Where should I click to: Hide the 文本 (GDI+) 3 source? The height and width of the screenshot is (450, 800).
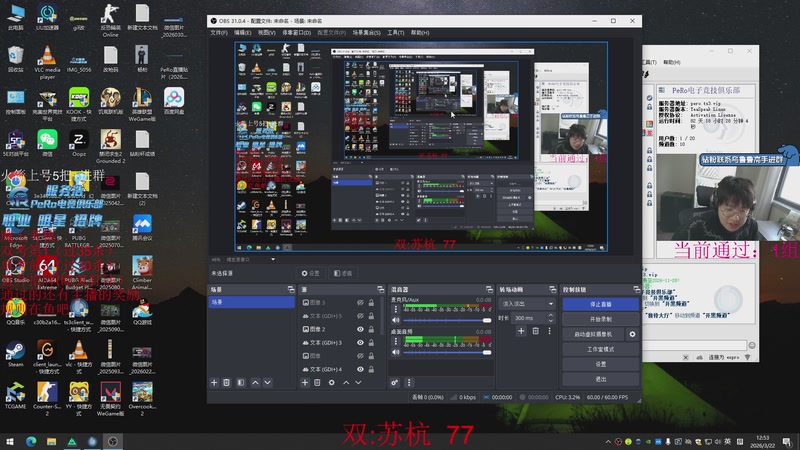(360, 342)
